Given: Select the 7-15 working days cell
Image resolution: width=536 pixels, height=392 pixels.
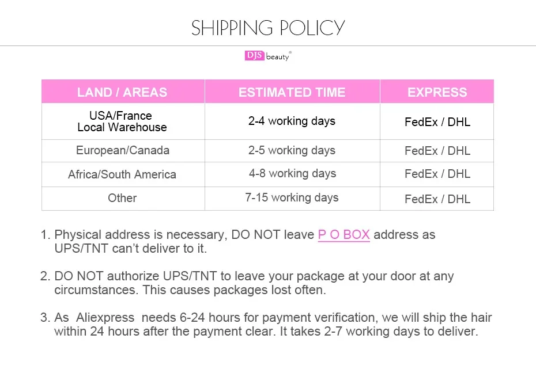Looking at the screenshot, I should (x=292, y=198).
